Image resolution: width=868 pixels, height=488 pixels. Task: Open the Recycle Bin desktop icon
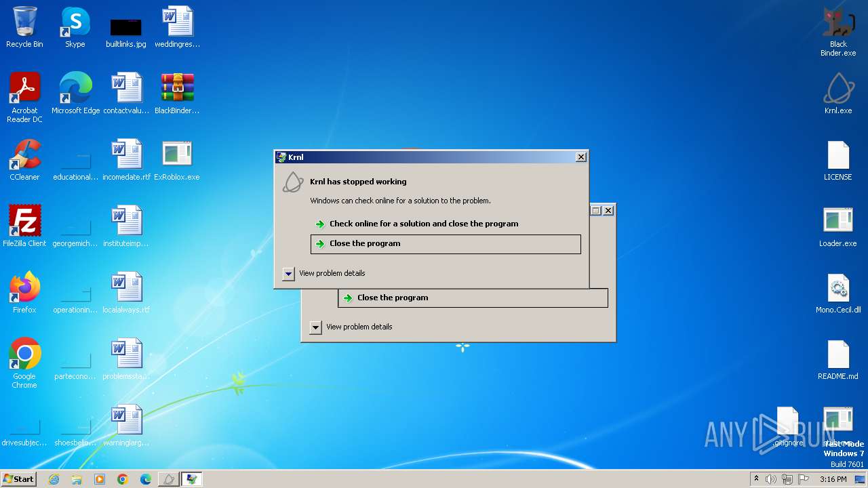point(24,27)
